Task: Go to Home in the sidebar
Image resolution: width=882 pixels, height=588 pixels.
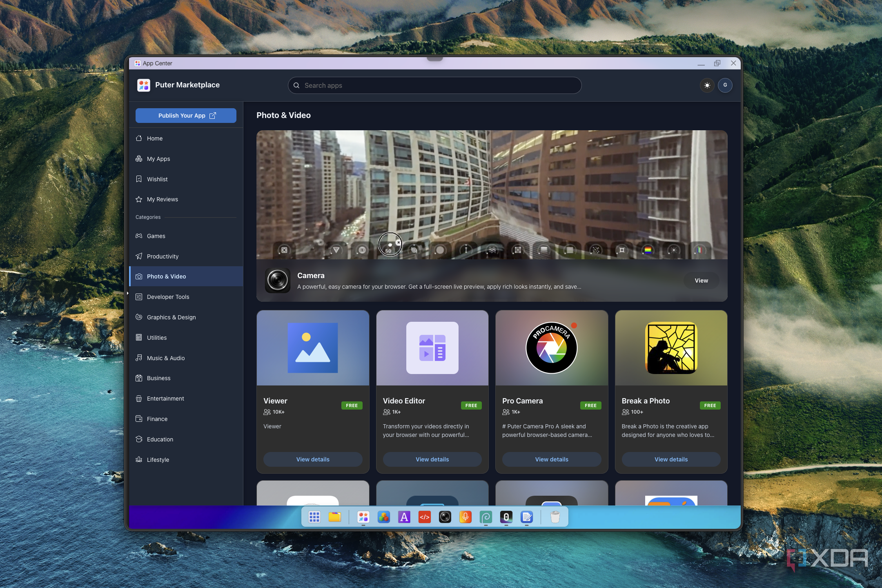Action: [186, 138]
